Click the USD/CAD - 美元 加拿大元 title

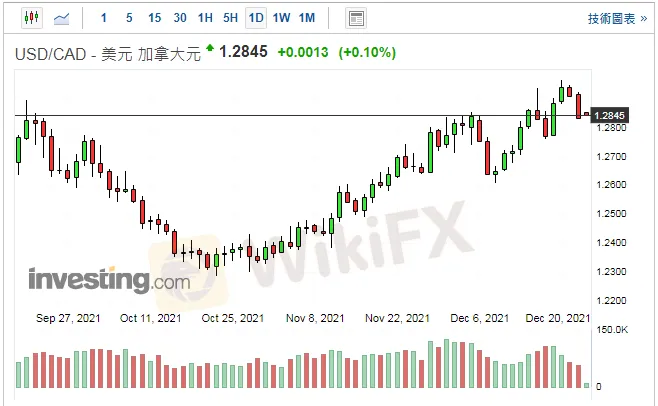point(108,54)
